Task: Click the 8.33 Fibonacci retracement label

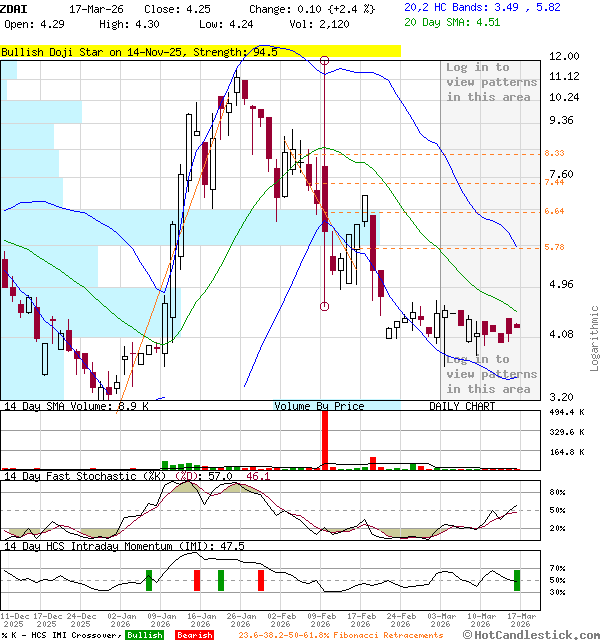Action: pyautogui.click(x=554, y=153)
